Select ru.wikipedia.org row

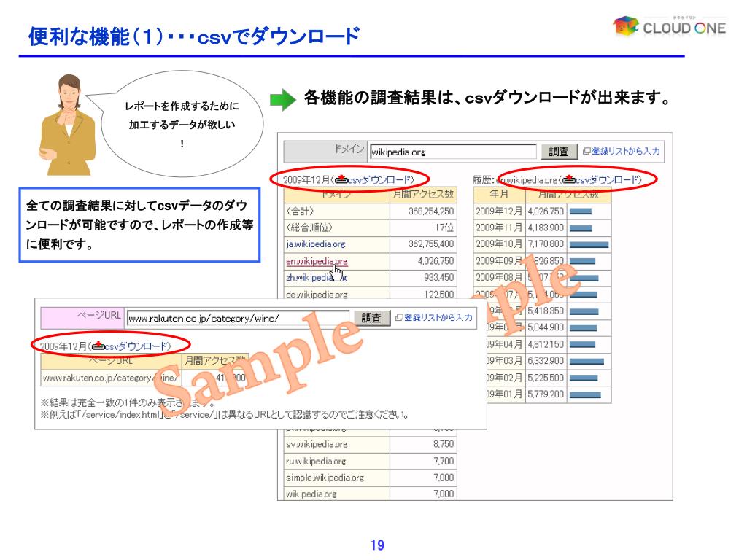(370, 461)
